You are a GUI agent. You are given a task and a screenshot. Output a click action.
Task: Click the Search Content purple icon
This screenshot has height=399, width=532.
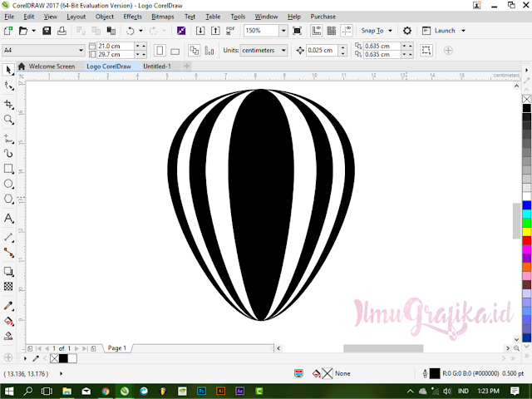pos(181,31)
